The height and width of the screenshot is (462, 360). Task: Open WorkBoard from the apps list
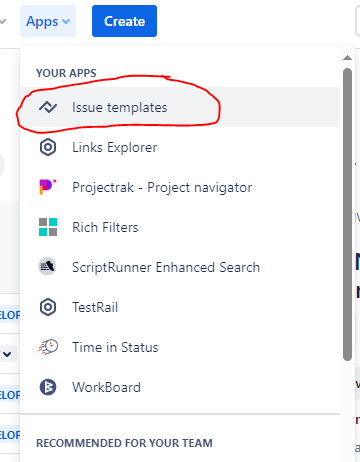[x=180, y=387]
